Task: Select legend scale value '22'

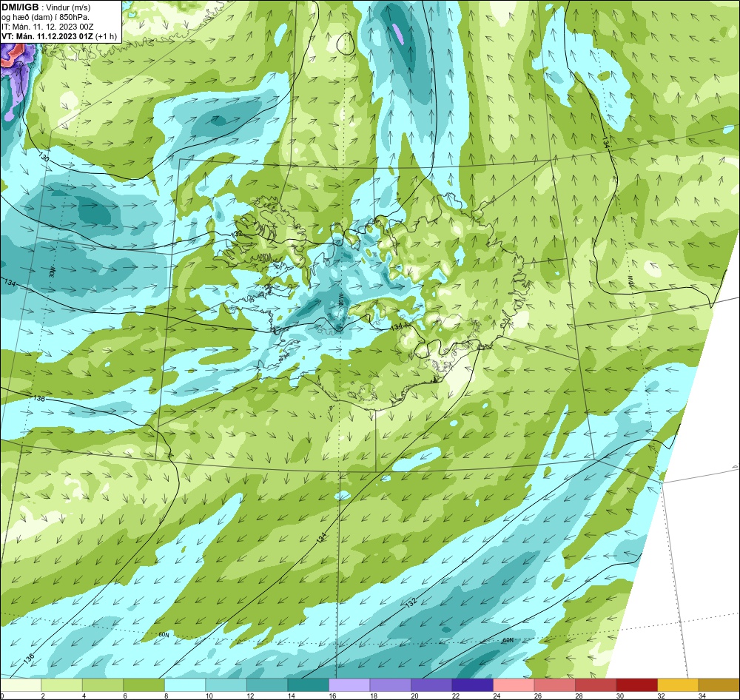Action: click(x=455, y=696)
